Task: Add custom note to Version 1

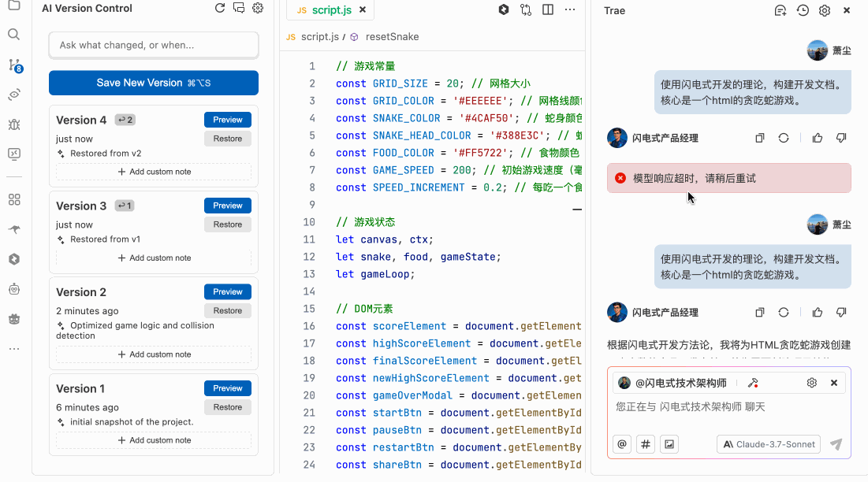Action: pos(154,440)
